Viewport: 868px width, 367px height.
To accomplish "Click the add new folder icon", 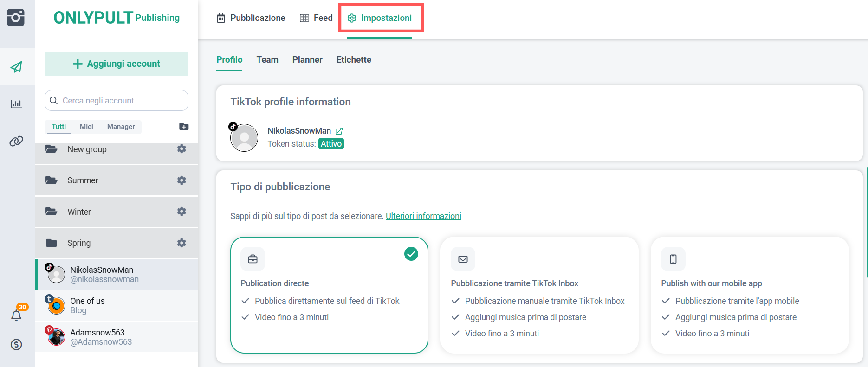I will pyautogui.click(x=184, y=127).
